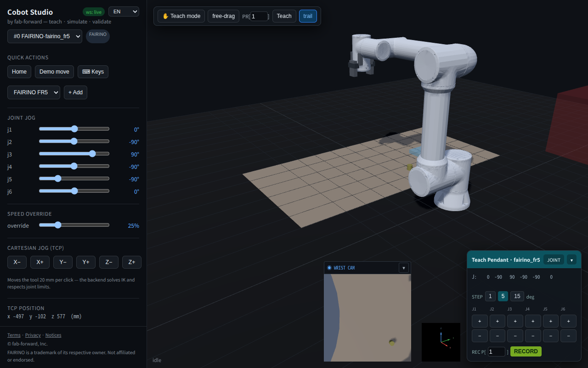Click the Cobot Studio title
The height and width of the screenshot is (368, 588).
point(30,12)
